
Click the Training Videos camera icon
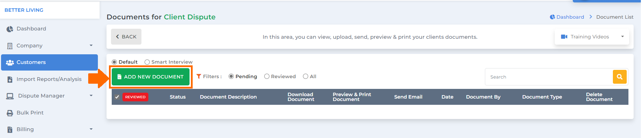pos(564,37)
